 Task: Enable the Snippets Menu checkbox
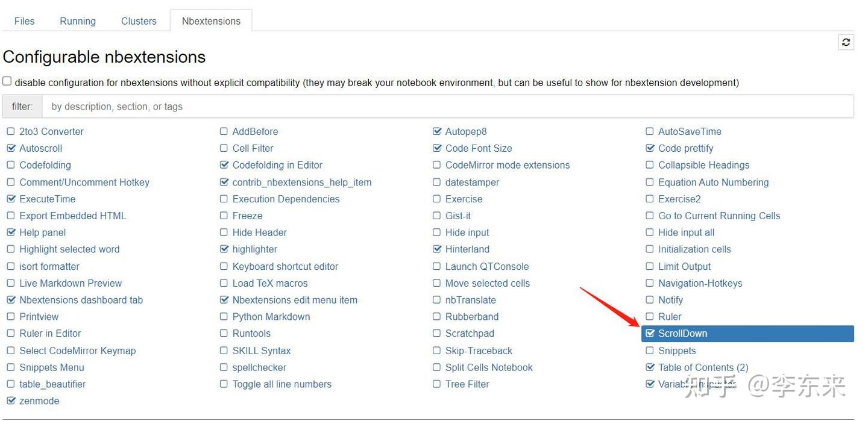11,367
